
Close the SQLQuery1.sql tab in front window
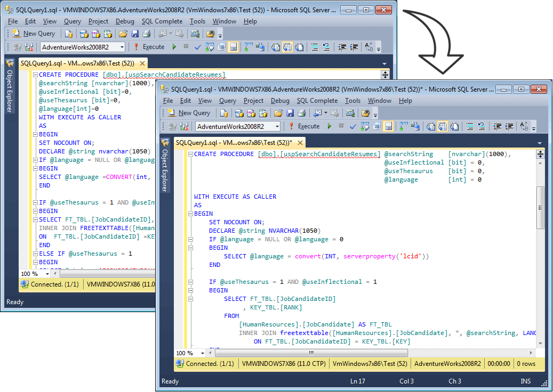pyautogui.click(x=300, y=143)
